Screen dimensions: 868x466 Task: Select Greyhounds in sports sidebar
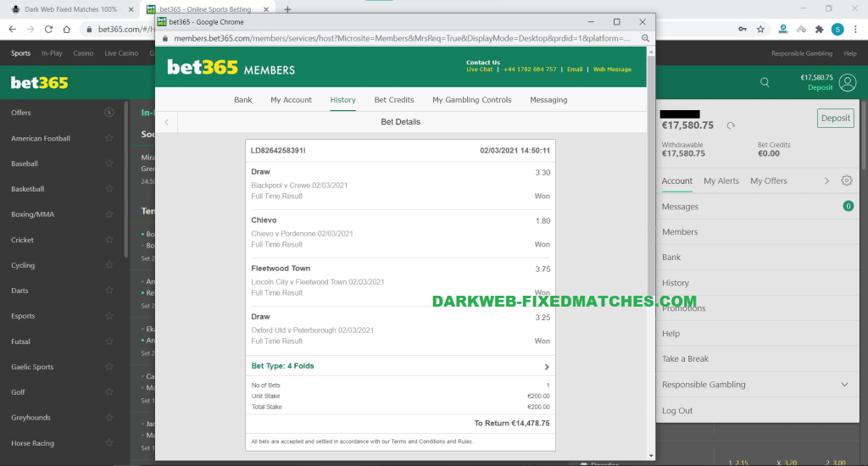point(31,418)
